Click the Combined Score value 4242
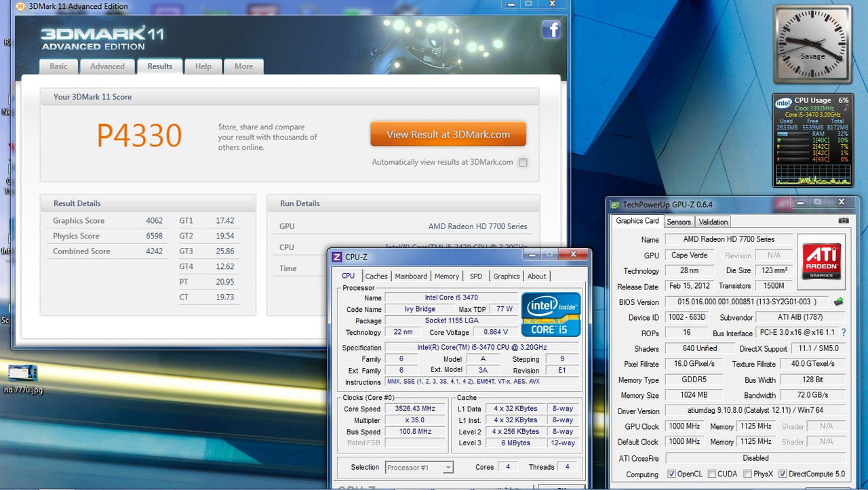This screenshot has height=490, width=868. (154, 251)
